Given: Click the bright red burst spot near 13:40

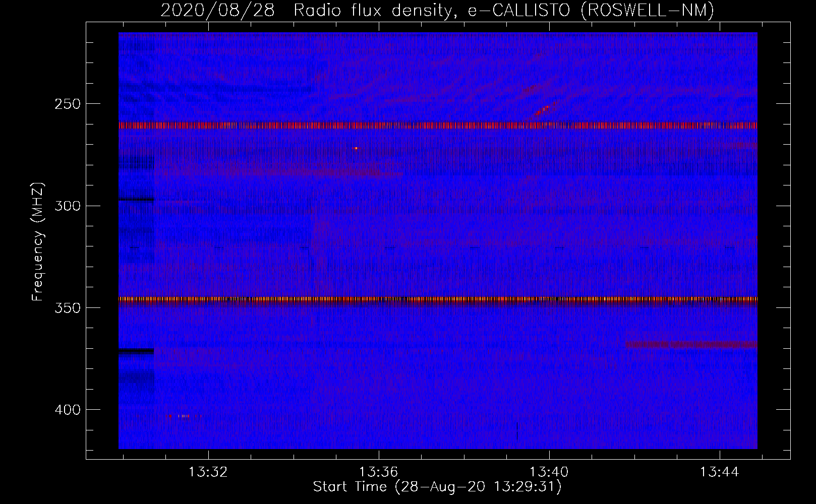Looking at the screenshot, I should pos(542,109).
